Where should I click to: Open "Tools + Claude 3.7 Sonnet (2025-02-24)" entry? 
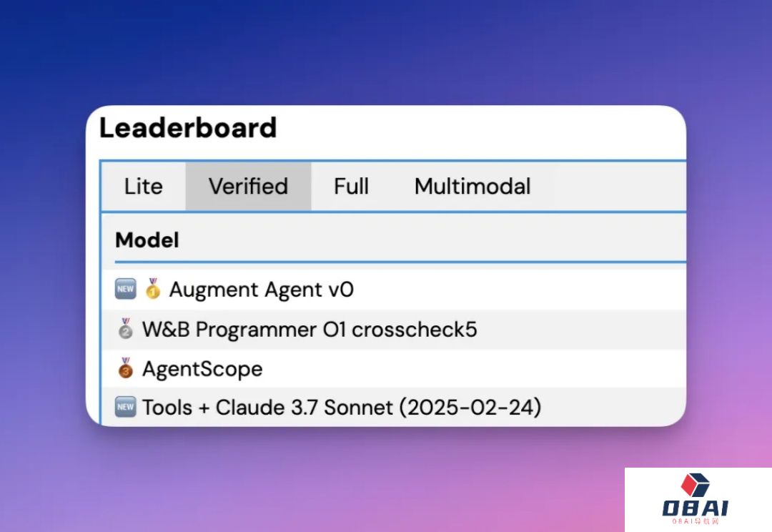tap(342, 408)
